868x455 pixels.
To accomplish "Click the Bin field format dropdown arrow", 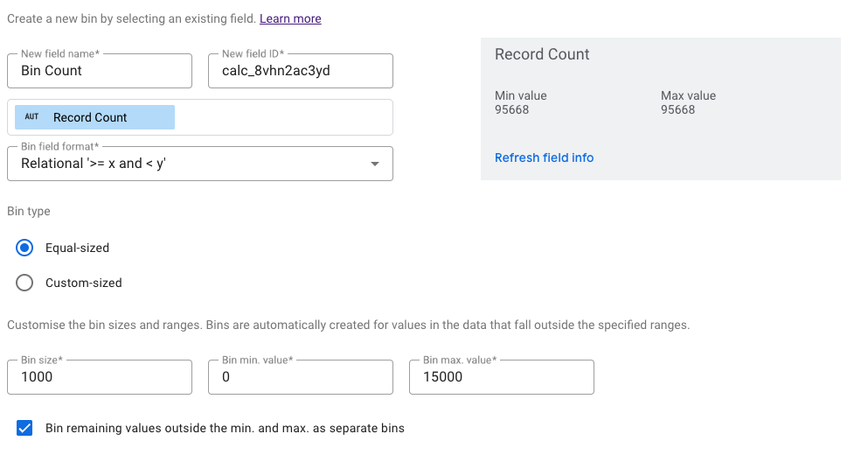I will coord(375,164).
